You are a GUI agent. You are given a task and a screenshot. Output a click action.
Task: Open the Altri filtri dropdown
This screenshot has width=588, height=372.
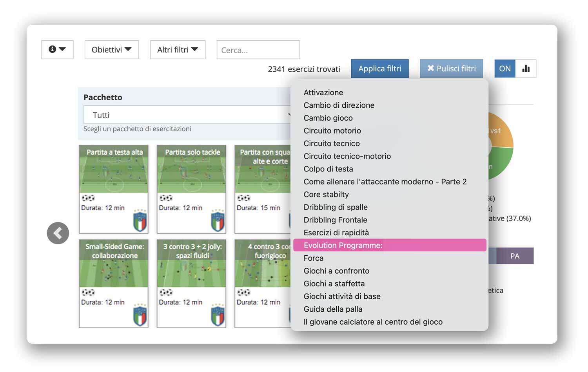(x=178, y=50)
